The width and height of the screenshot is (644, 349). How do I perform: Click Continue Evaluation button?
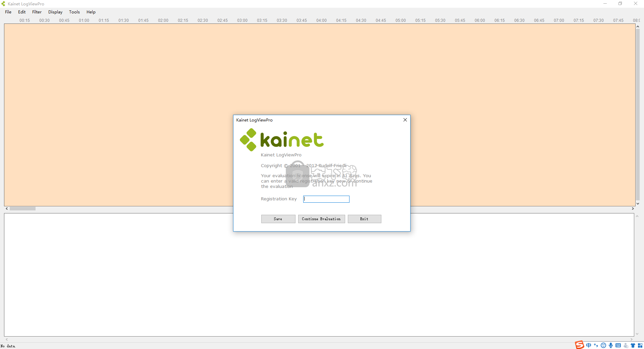(321, 219)
